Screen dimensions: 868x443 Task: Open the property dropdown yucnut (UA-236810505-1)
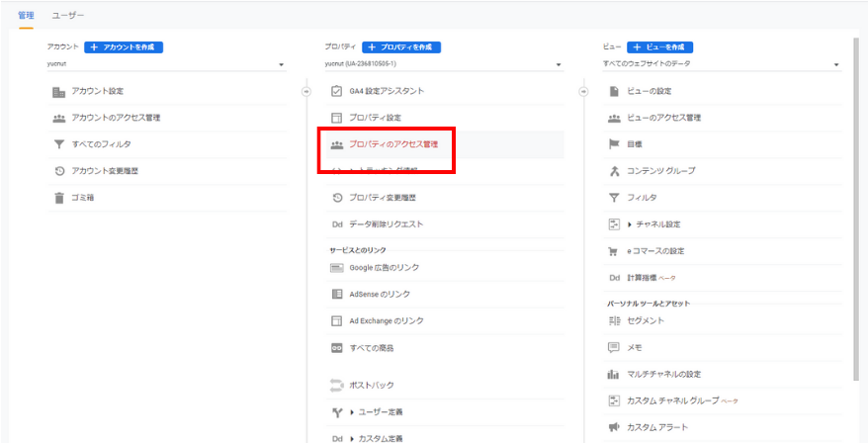tap(444, 64)
